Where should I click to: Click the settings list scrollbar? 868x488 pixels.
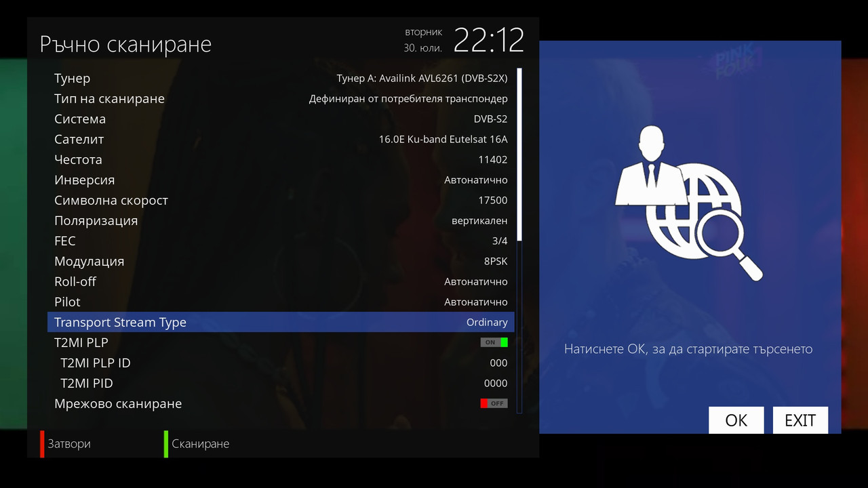(x=519, y=241)
